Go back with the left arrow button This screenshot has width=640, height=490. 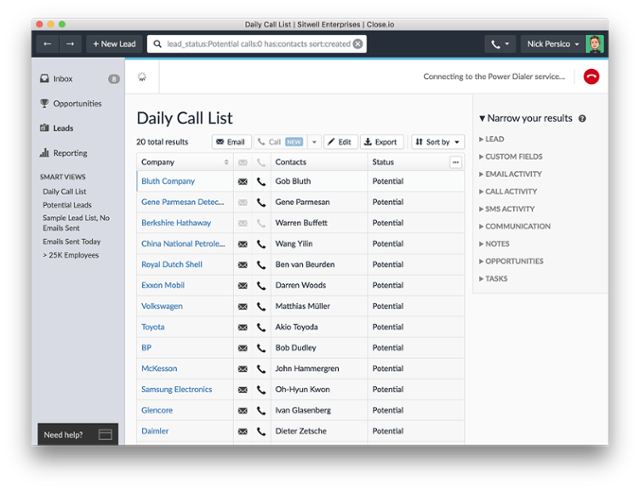tap(48, 44)
